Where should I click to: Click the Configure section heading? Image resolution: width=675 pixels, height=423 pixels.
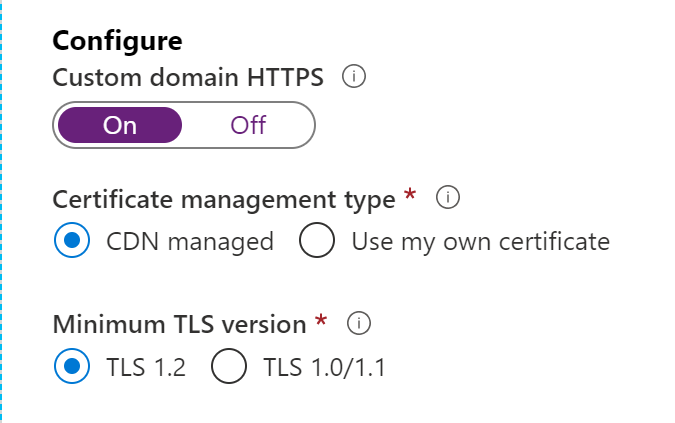click(x=118, y=41)
